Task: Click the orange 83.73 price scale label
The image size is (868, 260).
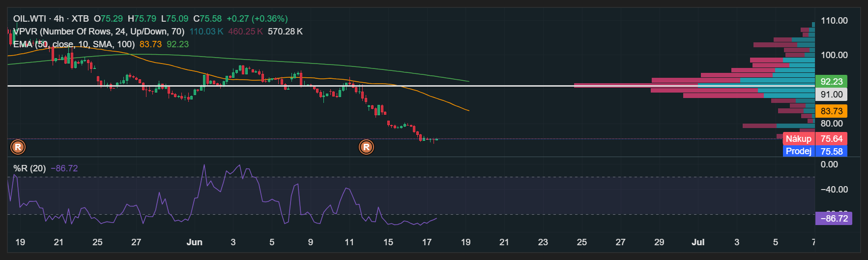Action: (832, 111)
